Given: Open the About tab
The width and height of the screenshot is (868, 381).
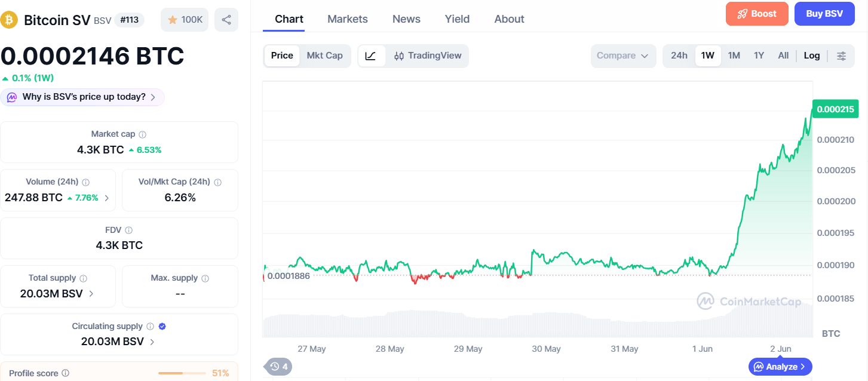Looking at the screenshot, I should [510, 19].
